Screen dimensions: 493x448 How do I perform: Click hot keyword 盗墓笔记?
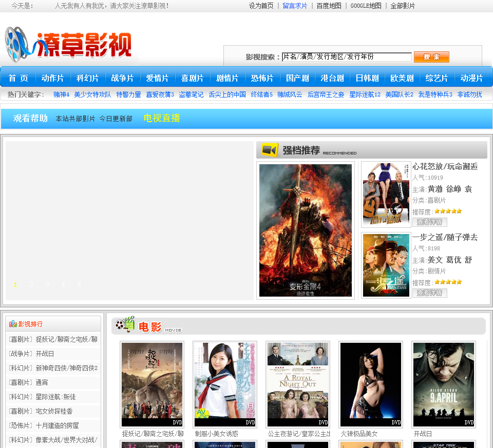click(x=191, y=94)
